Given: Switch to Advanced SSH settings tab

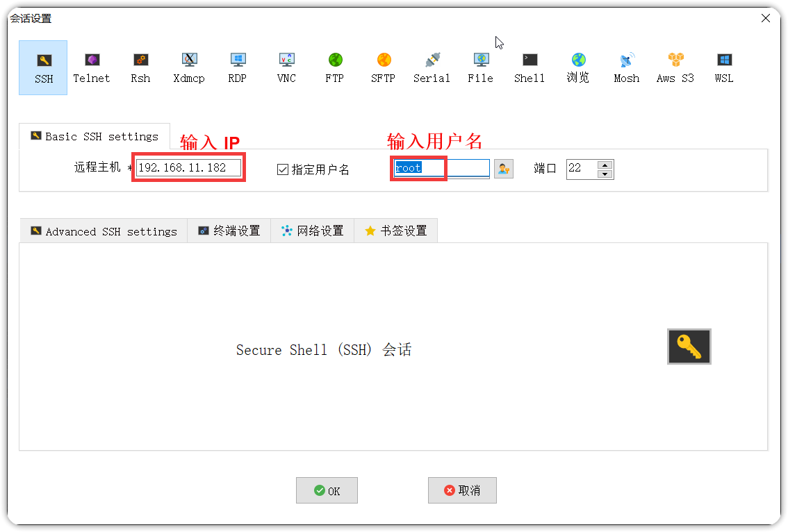Looking at the screenshot, I should click(104, 231).
